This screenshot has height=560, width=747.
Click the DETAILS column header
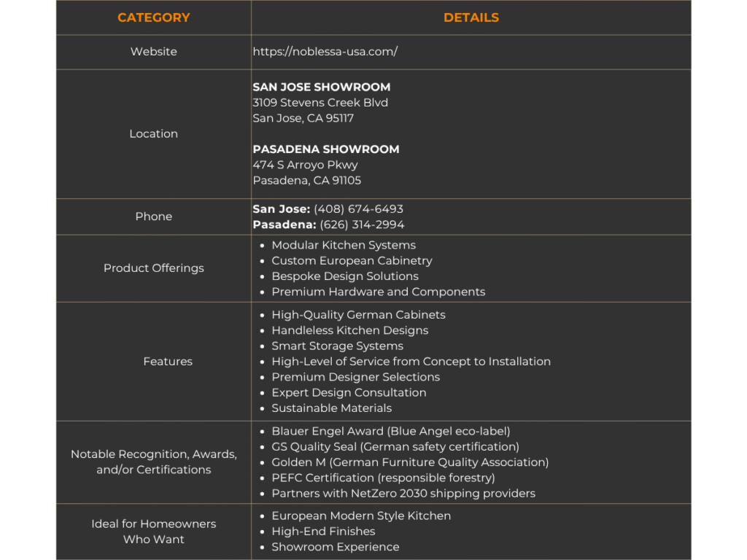(471, 17)
